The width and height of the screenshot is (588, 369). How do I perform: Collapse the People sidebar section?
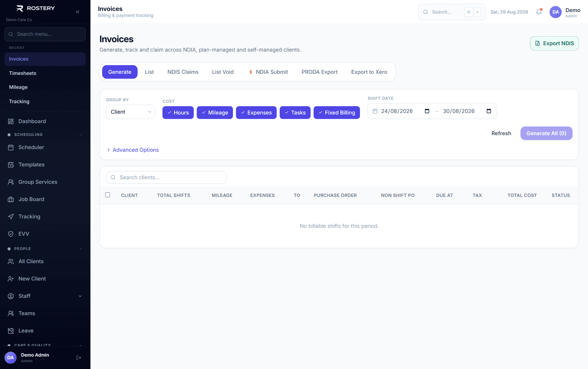coord(80,249)
